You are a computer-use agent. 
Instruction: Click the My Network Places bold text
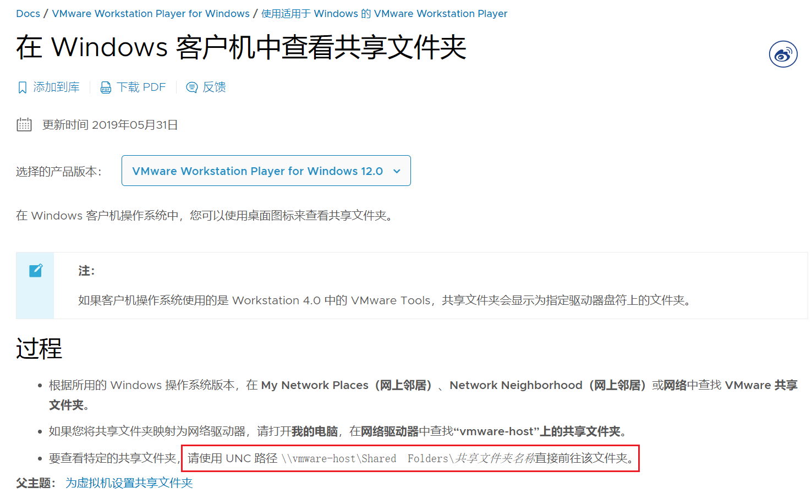click(315, 385)
